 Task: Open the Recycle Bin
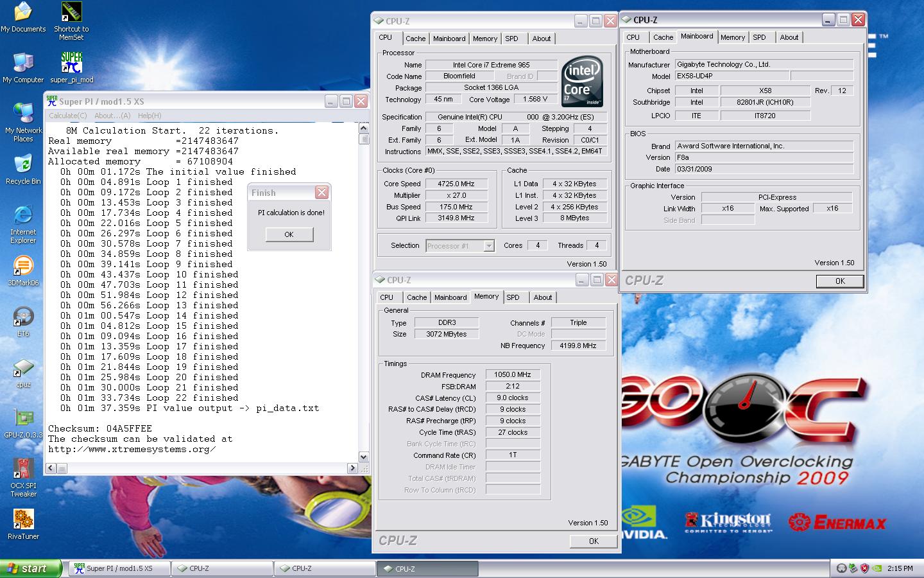pyautogui.click(x=23, y=170)
